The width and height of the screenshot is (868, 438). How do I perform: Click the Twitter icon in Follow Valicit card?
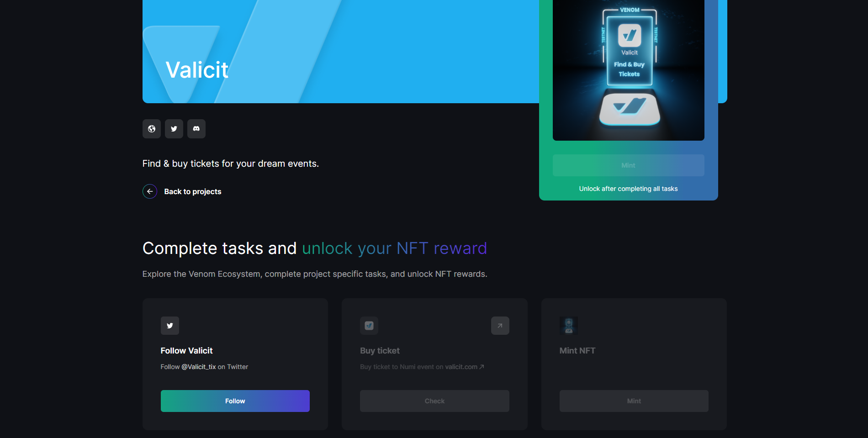coord(170,326)
